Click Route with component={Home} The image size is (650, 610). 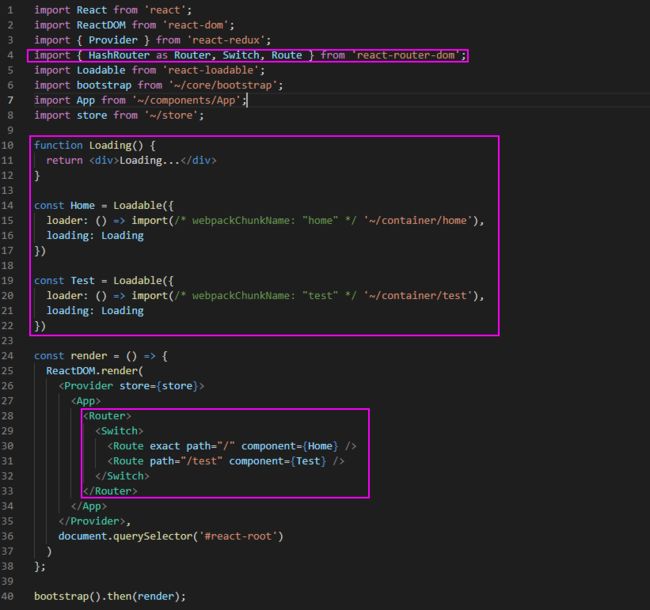pyautogui.click(x=232, y=446)
